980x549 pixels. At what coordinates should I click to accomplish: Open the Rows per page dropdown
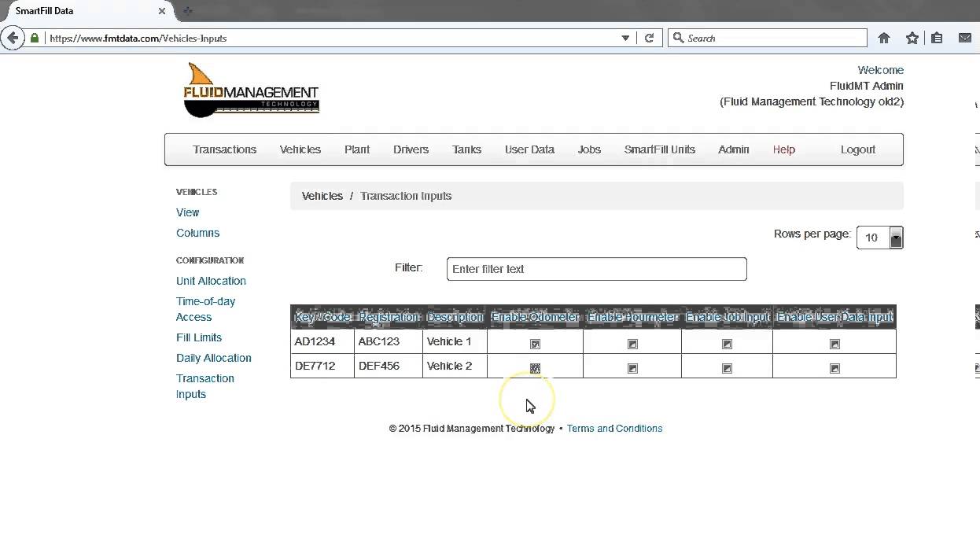pyautogui.click(x=880, y=238)
